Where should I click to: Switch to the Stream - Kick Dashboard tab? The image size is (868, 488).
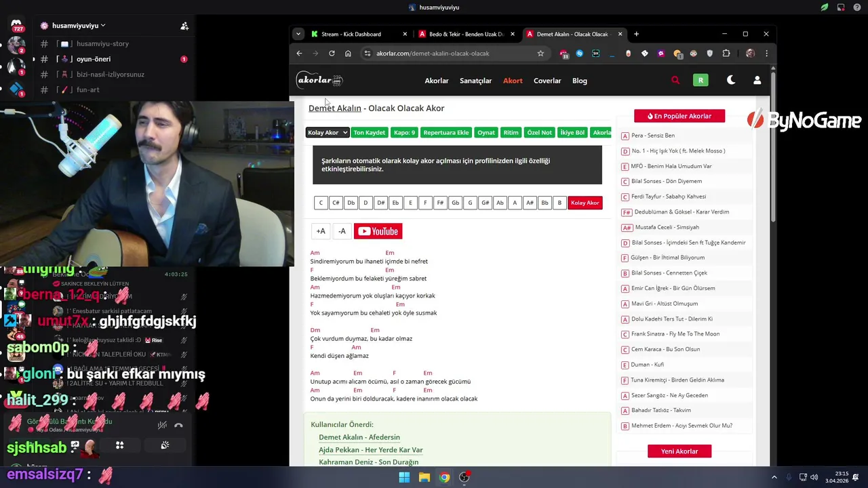point(360,34)
